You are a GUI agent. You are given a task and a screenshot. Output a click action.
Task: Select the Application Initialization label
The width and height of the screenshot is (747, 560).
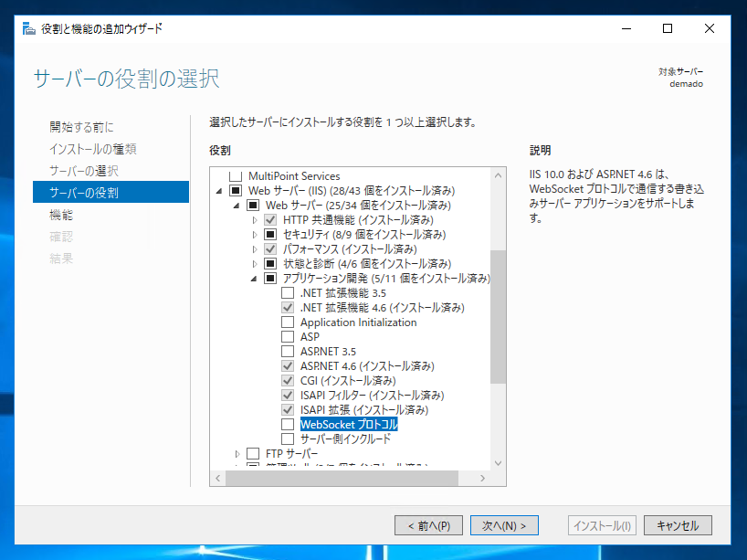(358, 322)
